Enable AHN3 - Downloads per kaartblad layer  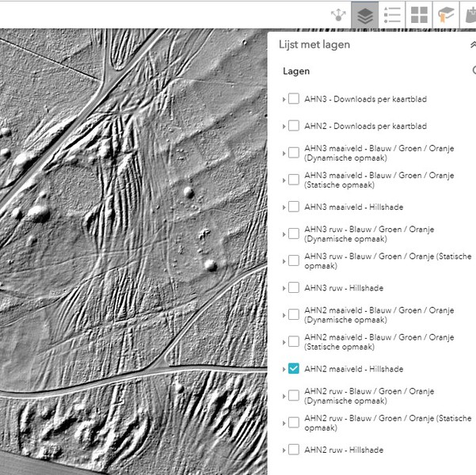click(x=294, y=99)
